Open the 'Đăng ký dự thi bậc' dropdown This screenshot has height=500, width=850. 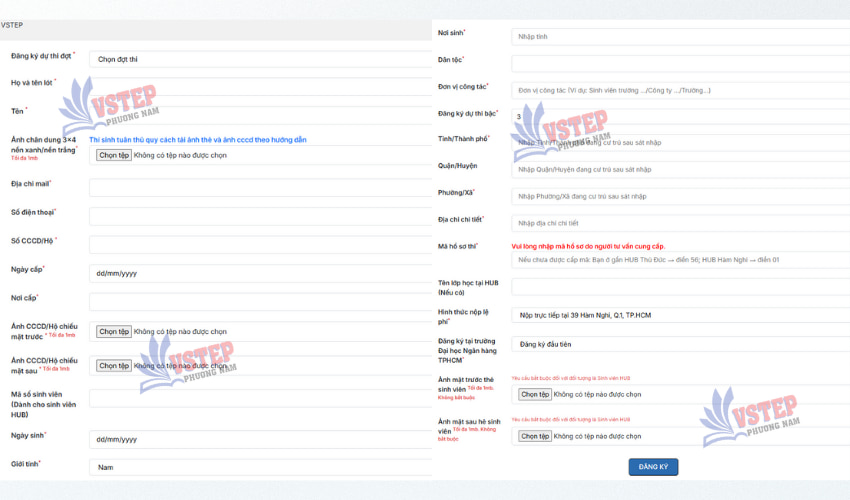(680, 117)
